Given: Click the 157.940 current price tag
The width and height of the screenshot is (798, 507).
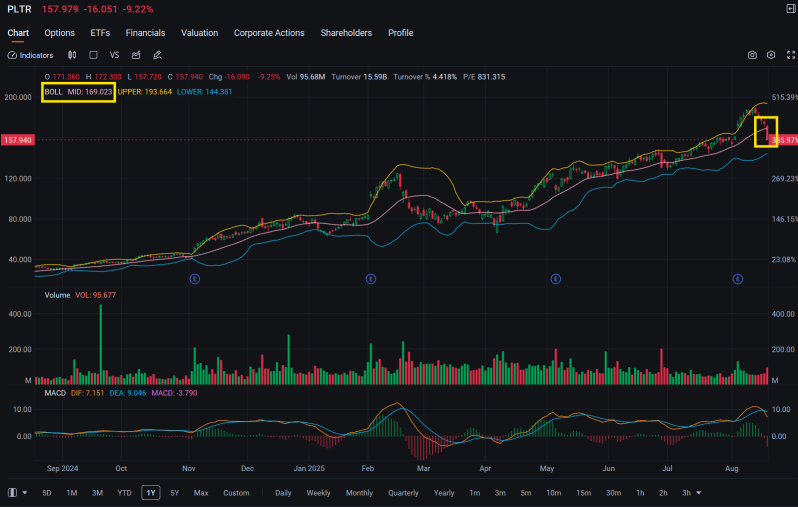Looking at the screenshot, I should click(18, 140).
